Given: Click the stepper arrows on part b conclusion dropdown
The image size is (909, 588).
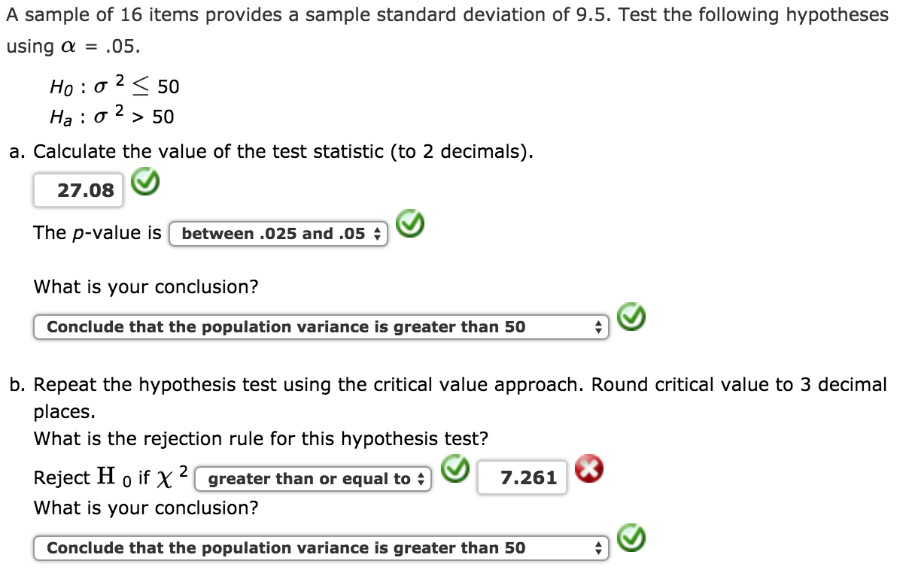Looking at the screenshot, I should 598,548.
